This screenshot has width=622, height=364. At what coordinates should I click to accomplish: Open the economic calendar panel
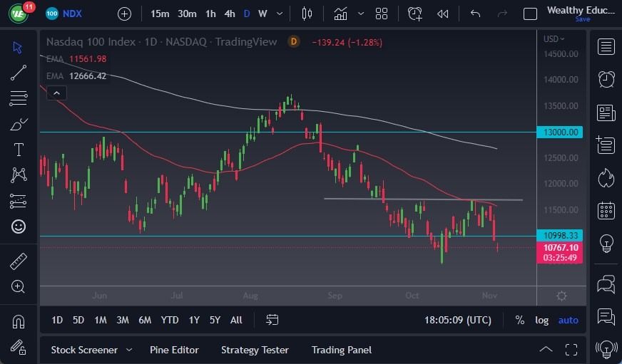pos(606,210)
